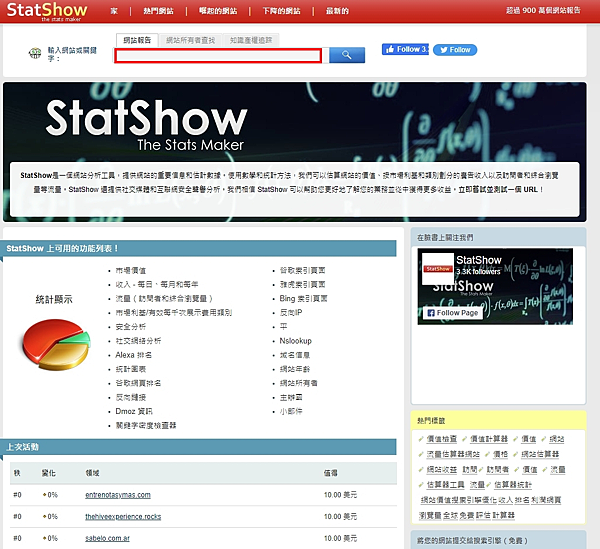
Task: Click the 主辦國 feature list item
Action: tap(291, 397)
